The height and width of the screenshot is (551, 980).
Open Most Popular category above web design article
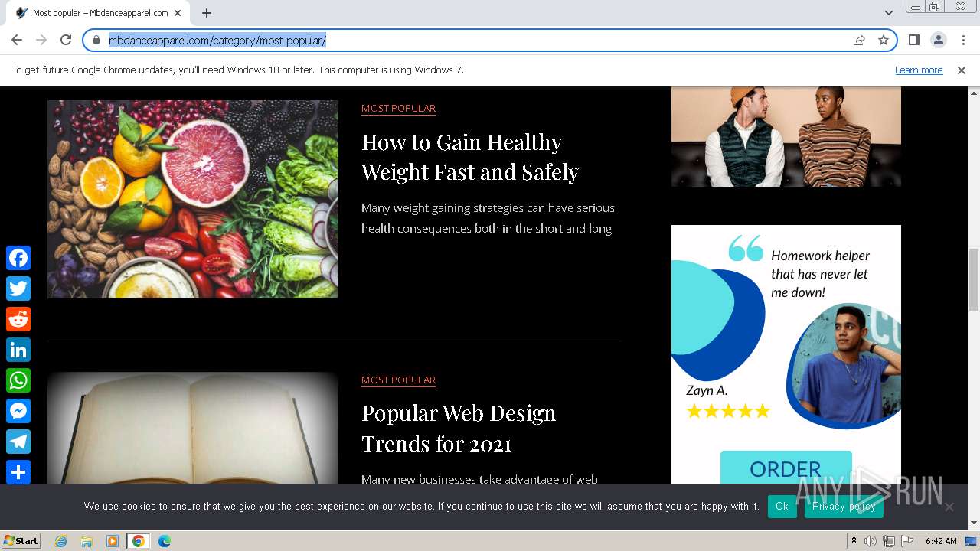(x=398, y=380)
